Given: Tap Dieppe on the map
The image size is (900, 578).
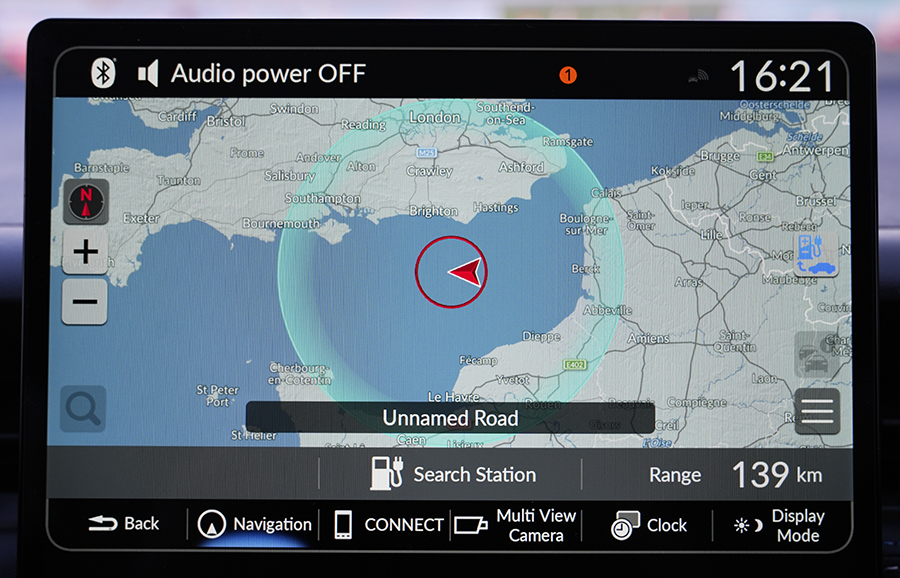Looking at the screenshot, I should click(x=541, y=337).
